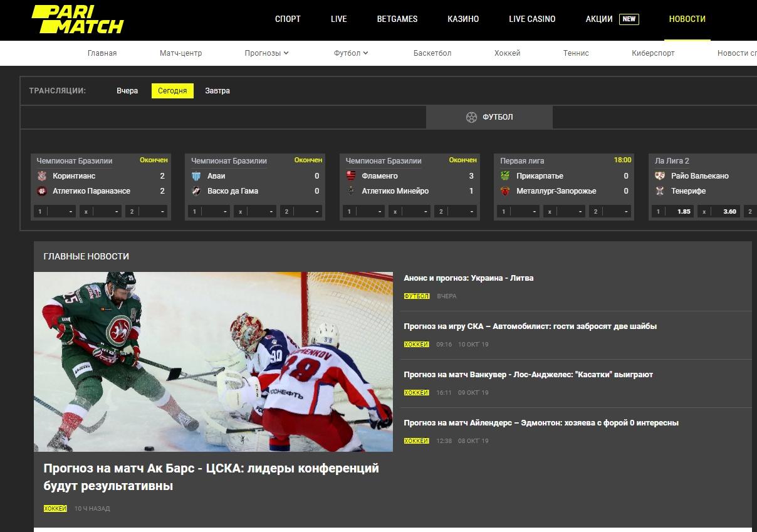Show broadcasts for Вчера
757x532 pixels.
coord(127,91)
